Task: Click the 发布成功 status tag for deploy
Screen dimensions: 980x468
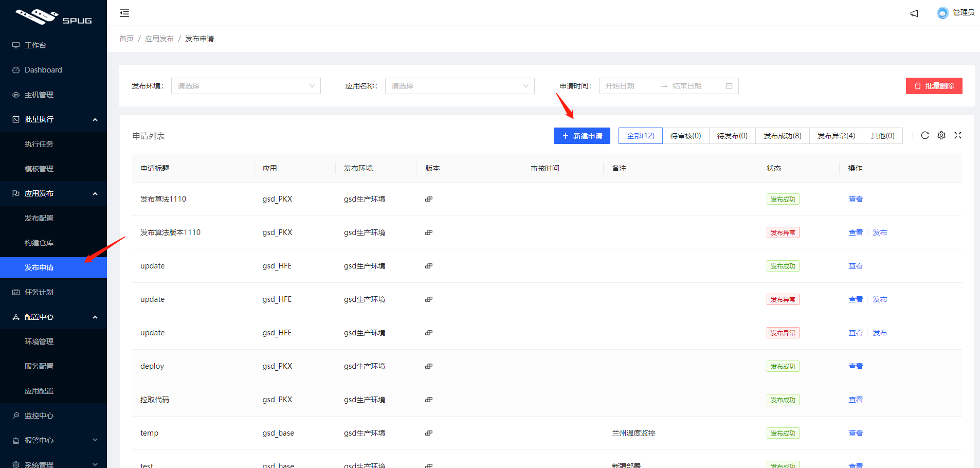Action: 783,366
